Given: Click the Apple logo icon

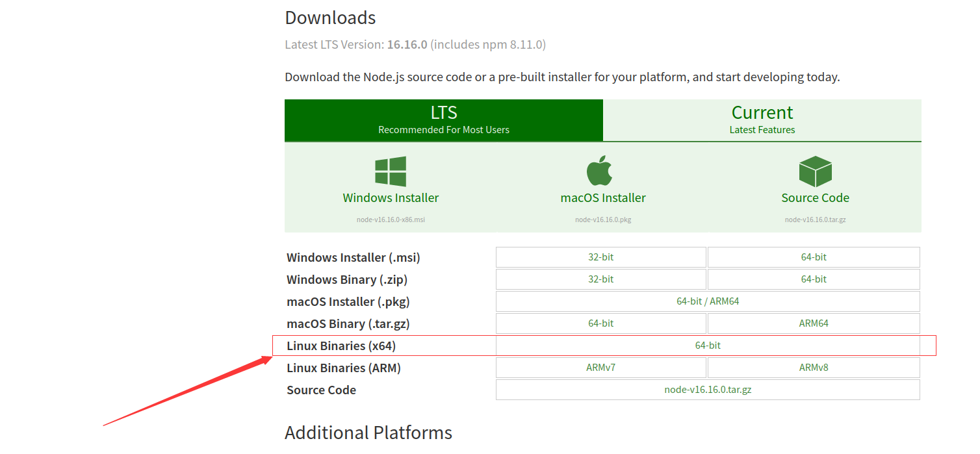Looking at the screenshot, I should pyautogui.click(x=600, y=171).
